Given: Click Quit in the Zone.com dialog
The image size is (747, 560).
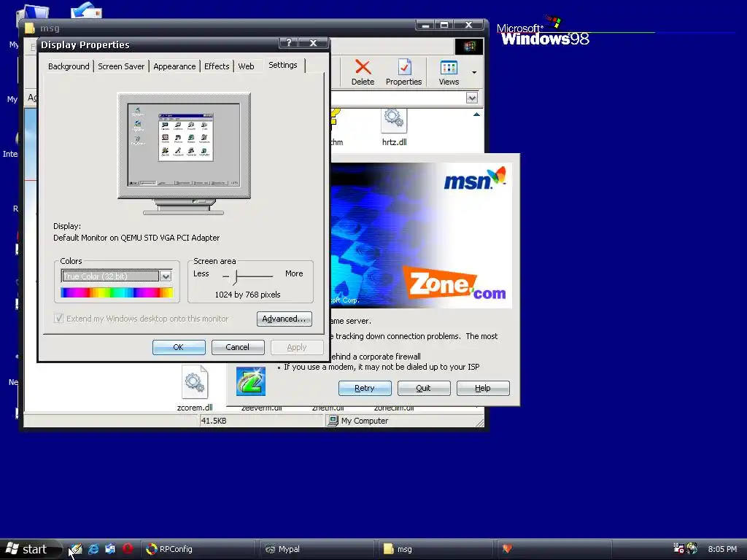Looking at the screenshot, I should [424, 388].
